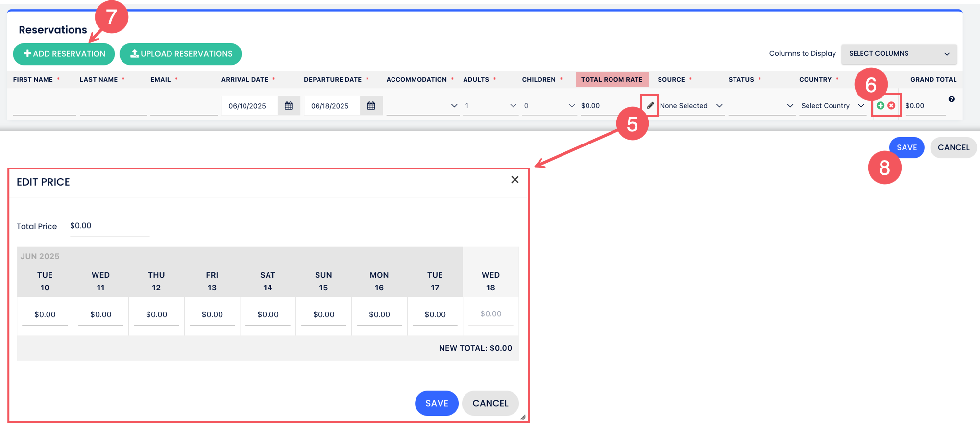
Task: Click the Country column header
Action: [815, 79]
